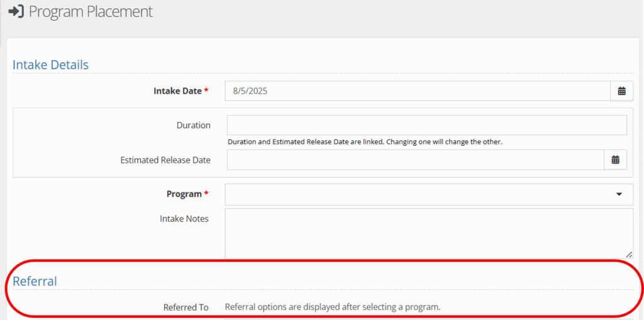Select the Intake Details section heading
644x320 pixels.
click(50, 65)
